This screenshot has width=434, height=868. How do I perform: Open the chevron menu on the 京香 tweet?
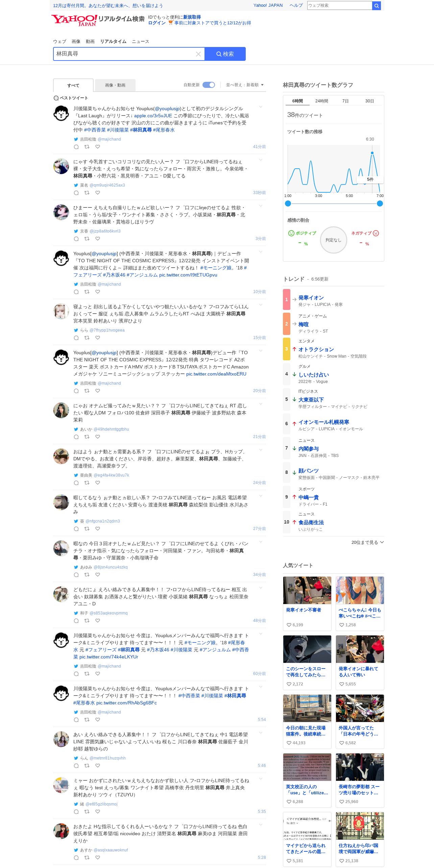click(x=261, y=206)
